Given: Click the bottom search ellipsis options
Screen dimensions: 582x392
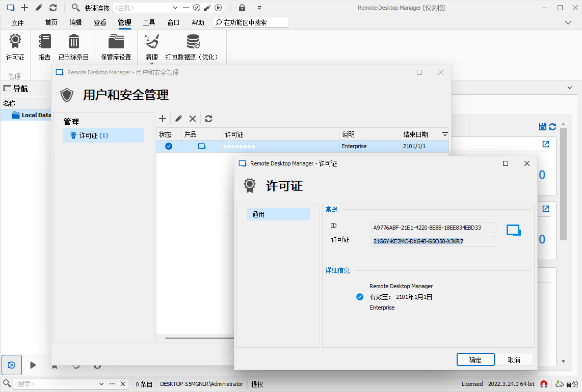Looking at the screenshot, I should 112,384.
